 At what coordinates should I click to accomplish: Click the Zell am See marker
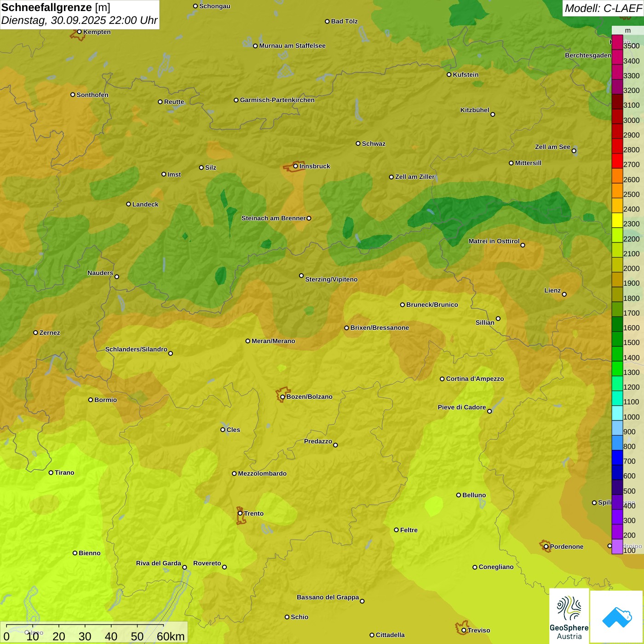574,150
